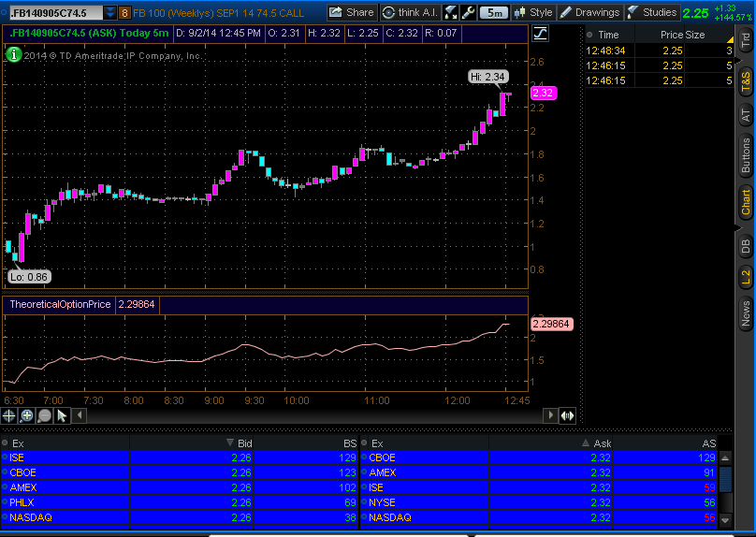Select the ISE bid row

[180, 457]
